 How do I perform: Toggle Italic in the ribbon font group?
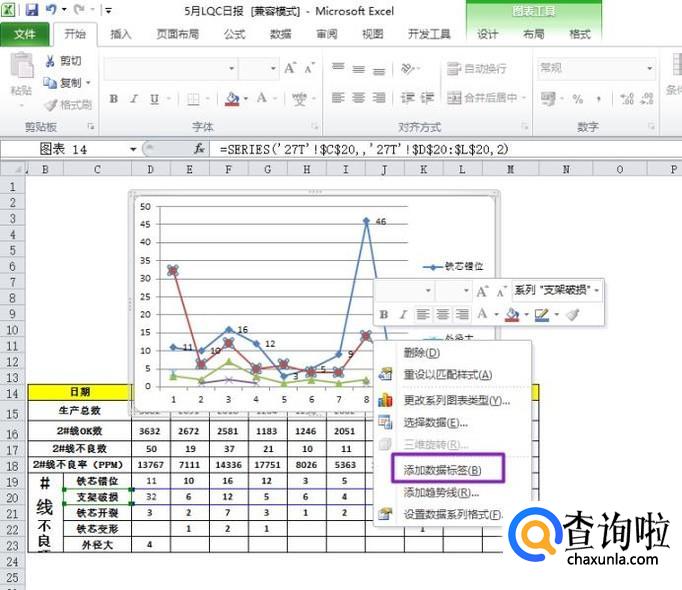[x=134, y=99]
